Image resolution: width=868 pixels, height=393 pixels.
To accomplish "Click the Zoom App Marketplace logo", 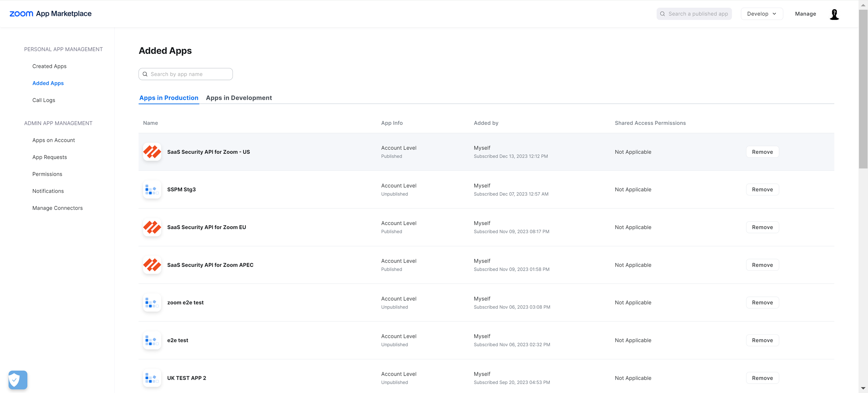I will [50, 14].
